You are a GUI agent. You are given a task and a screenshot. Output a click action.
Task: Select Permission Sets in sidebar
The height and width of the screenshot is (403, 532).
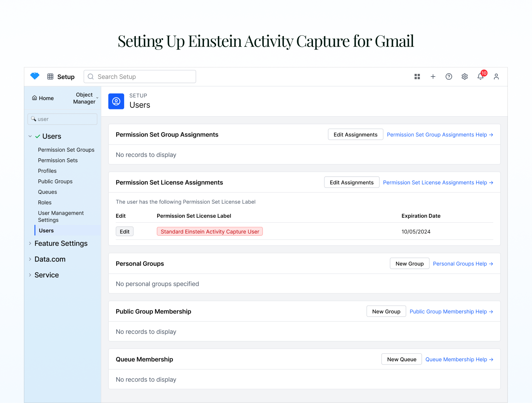[x=58, y=160]
